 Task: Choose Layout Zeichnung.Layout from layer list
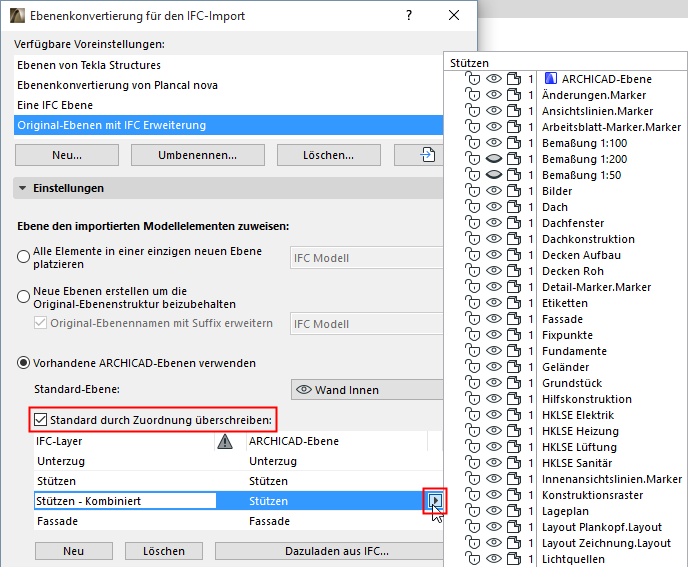(606, 543)
